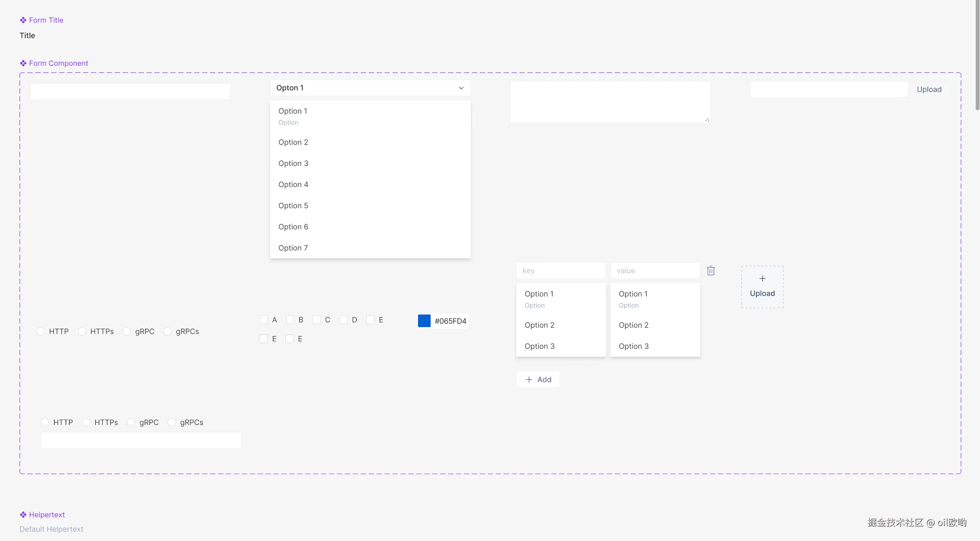Check the checkbox labeled A
980x541 pixels.
[x=264, y=320]
